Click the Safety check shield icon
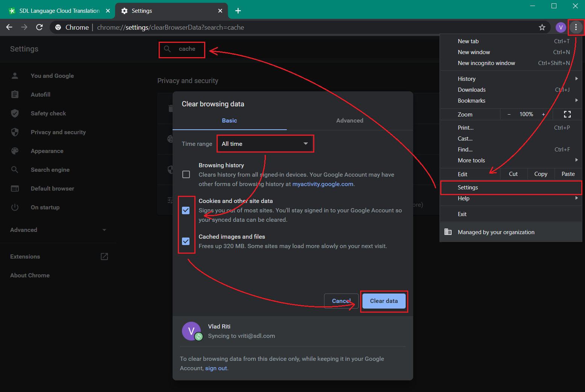Viewport: 585px width, 392px height. (15, 113)
